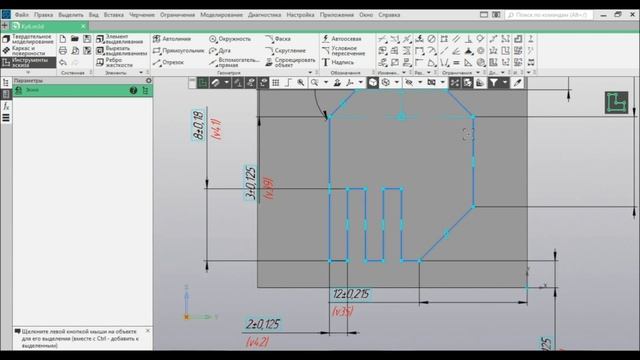Image resolution: width=640 pixels, height=360 pixels.
Task: Open the fx variables panel
Action: coord(6,106)
